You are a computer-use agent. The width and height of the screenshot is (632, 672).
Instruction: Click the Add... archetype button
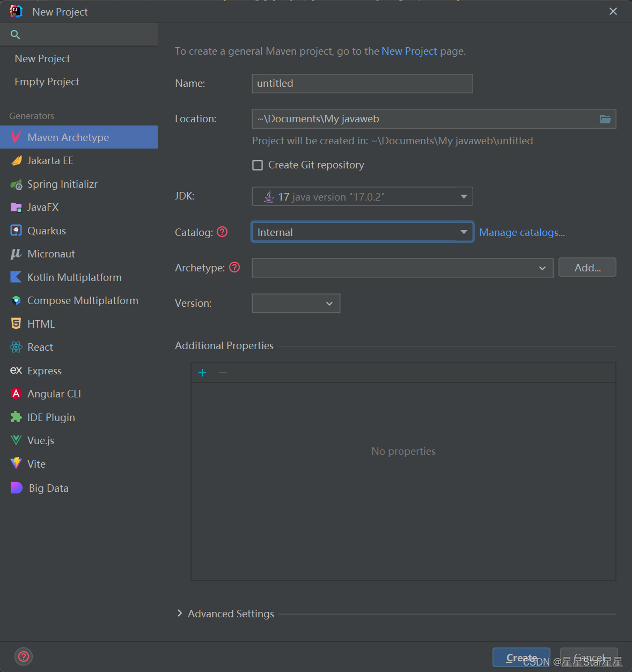587,267
